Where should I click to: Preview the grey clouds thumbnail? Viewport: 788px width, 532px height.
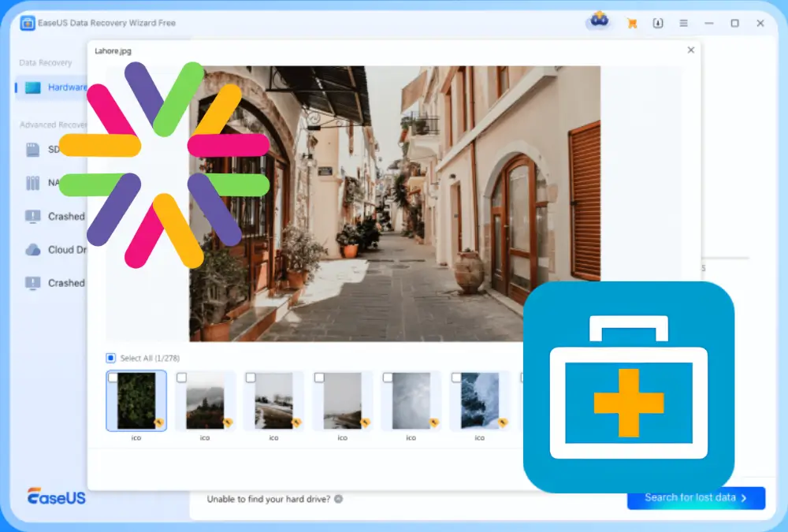tap(411, 400)
